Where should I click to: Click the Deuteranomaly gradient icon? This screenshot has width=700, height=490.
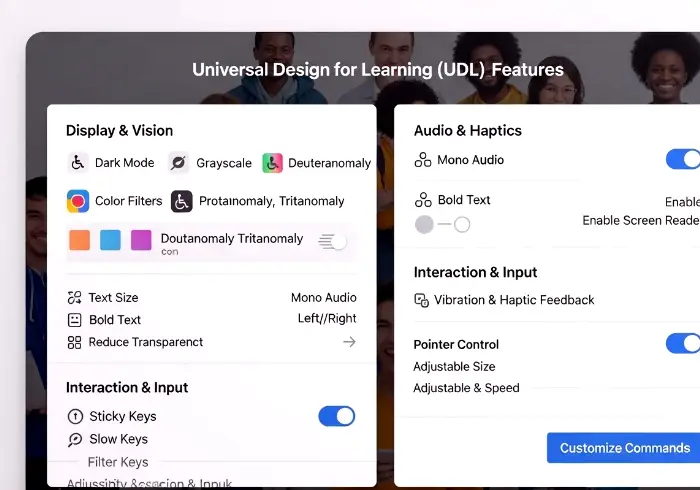coord(272,163)
